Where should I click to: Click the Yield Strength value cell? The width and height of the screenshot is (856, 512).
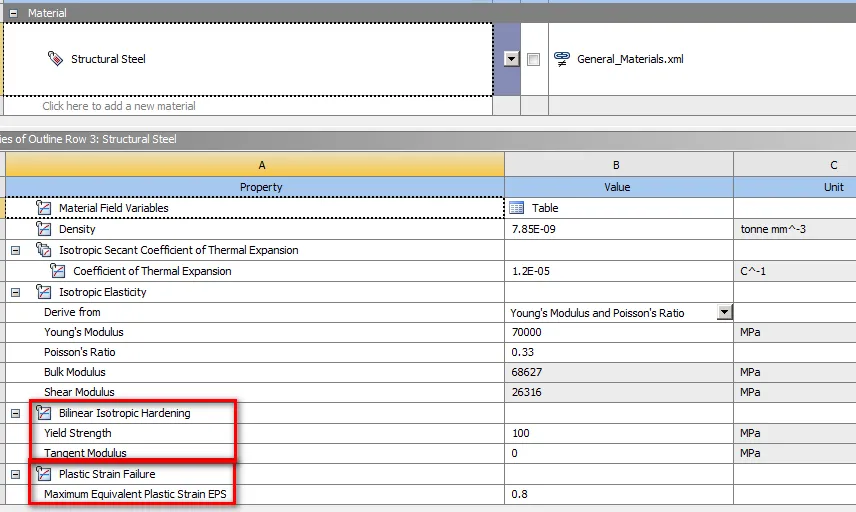(617, 433)
